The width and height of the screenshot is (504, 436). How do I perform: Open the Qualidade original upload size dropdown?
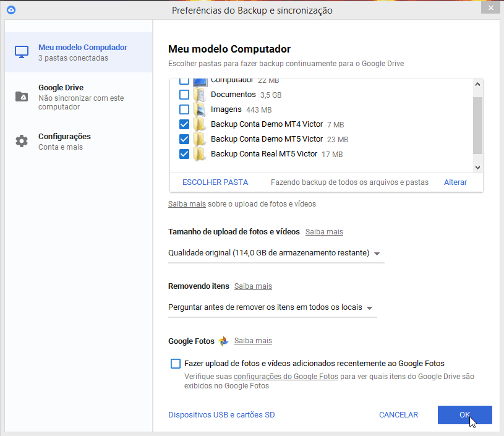point(276,253)
